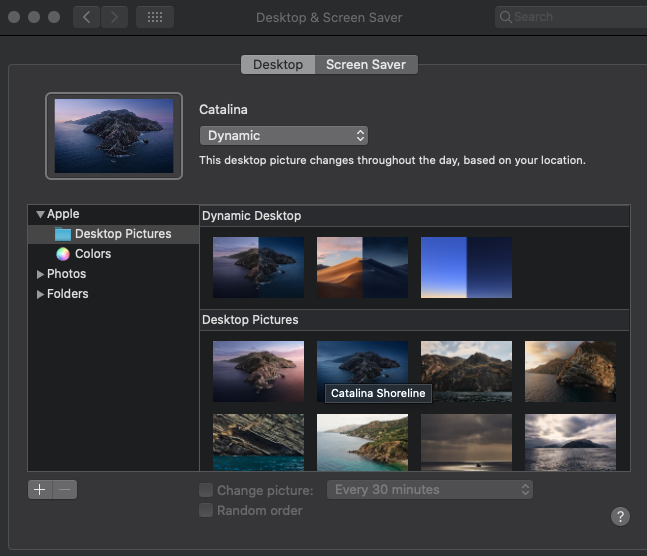Choose the Catalina day still picture

(258, 371)
